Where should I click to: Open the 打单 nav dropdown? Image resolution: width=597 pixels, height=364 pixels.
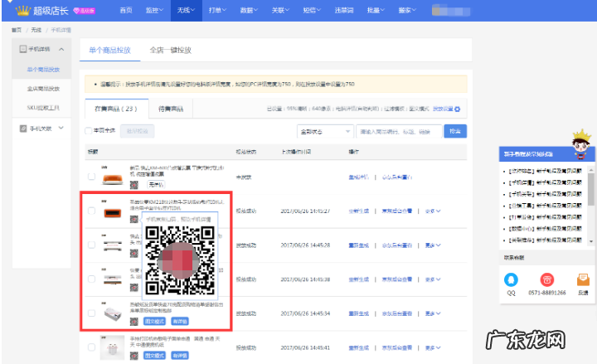(217, 10)
